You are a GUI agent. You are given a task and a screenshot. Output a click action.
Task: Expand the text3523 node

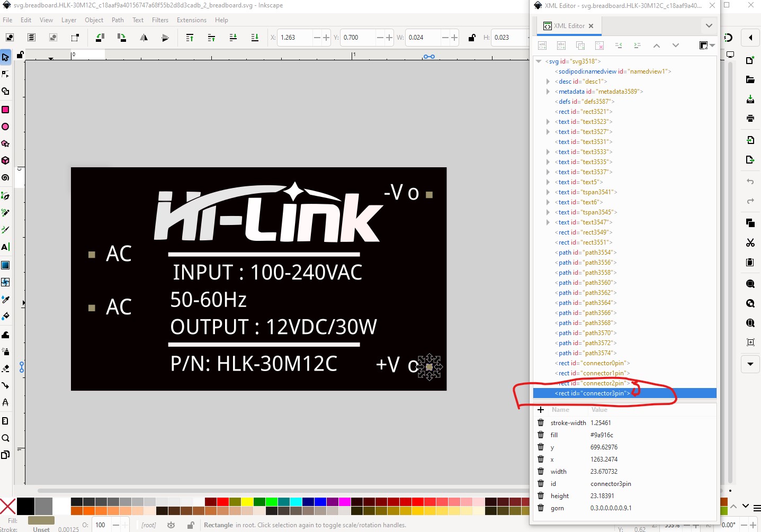point(548,122)
